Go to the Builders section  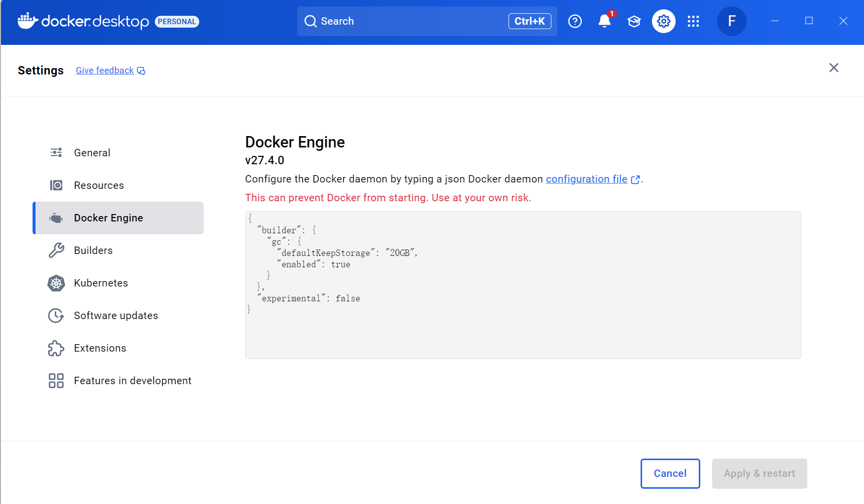(x=118, y=251)
